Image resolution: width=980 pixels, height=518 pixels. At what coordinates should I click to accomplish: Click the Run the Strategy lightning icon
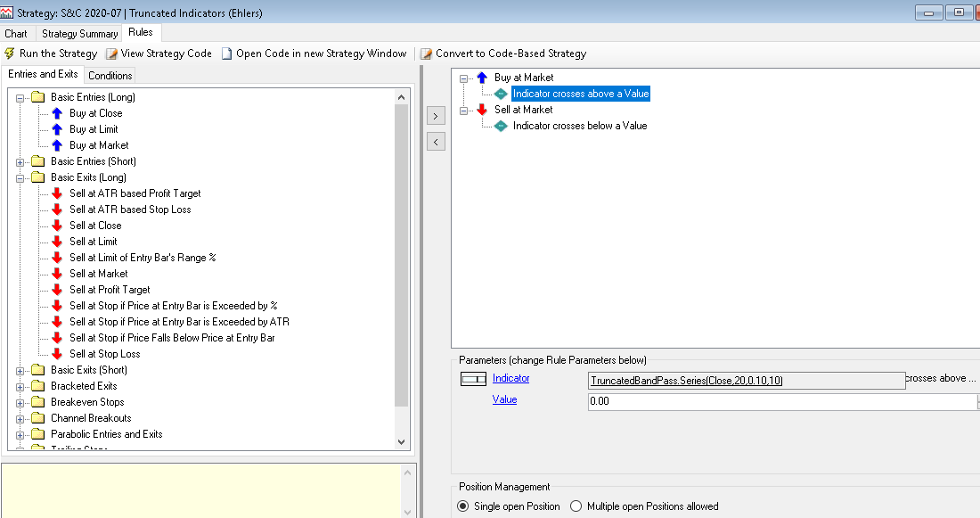[x=10, y=53]
